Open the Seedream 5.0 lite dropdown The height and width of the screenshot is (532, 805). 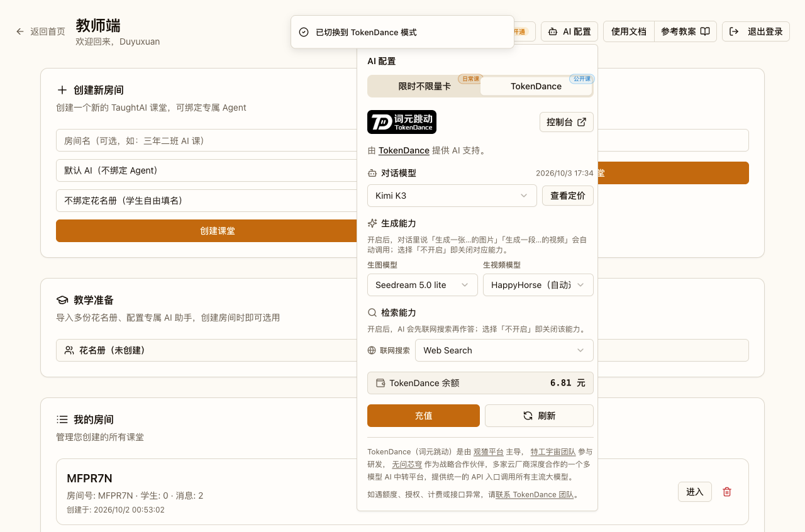click(x=423, y=285)
